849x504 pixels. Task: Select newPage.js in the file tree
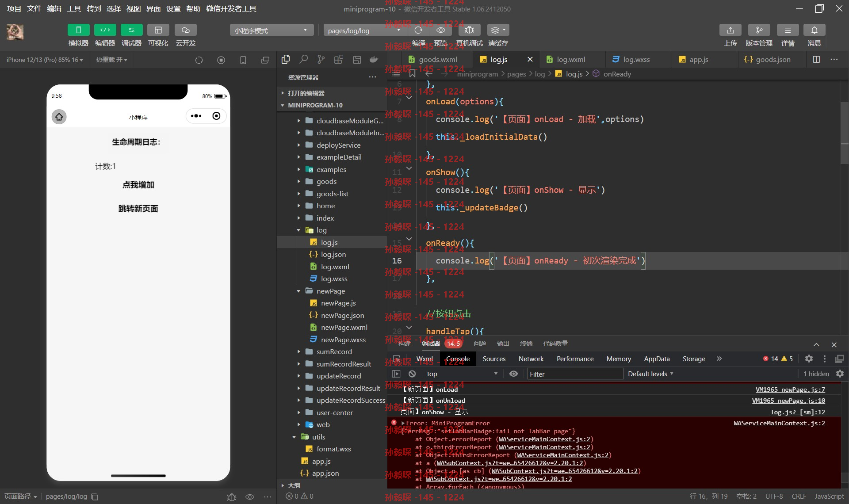coord(332,303)
